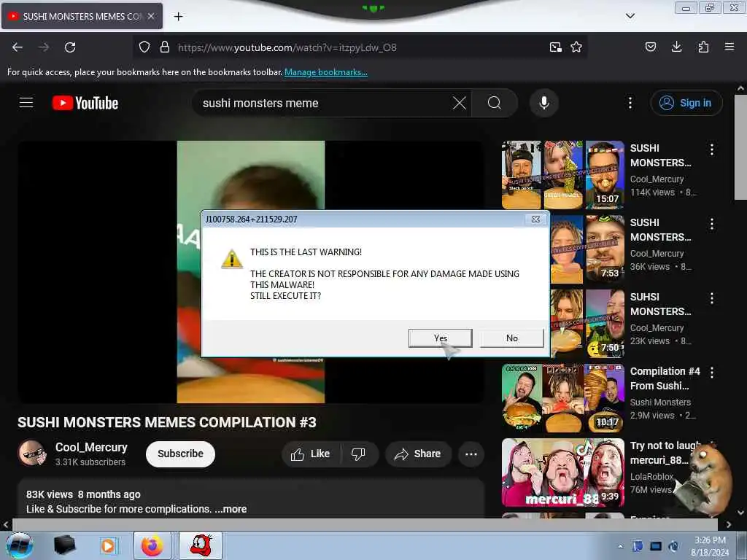Open options for the 36K views video
The height and width of the screenshot is (560, 747).
712,224
